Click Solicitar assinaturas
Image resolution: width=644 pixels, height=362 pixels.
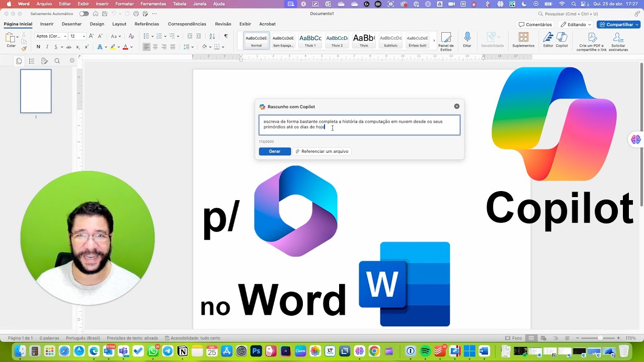618,42
